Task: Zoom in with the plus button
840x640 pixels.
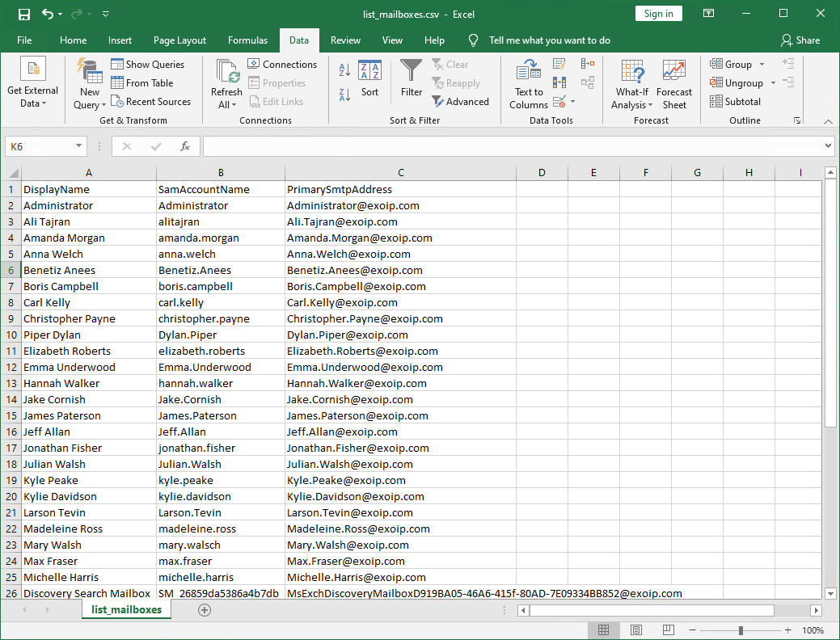Action: pyautogui.click(x=787, y=630)
